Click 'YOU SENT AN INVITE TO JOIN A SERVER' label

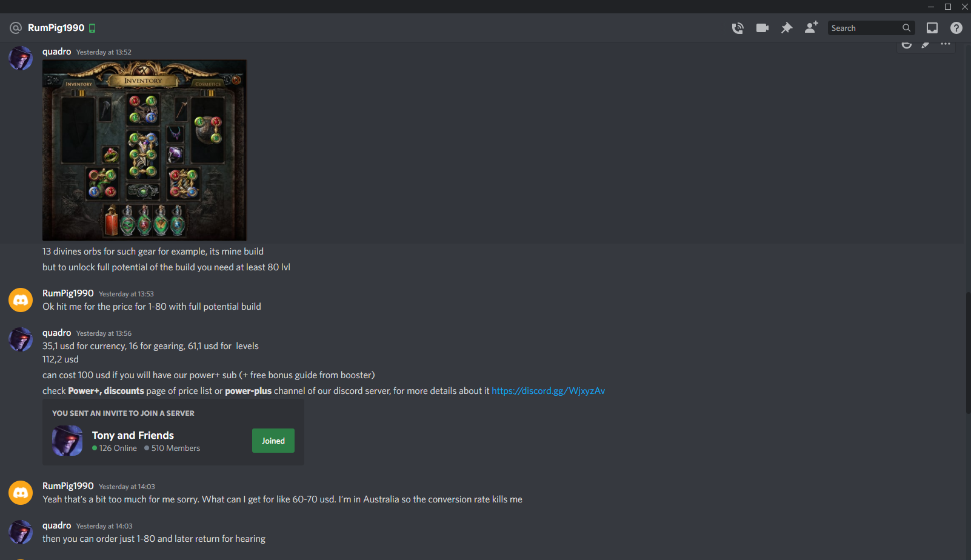123,413
